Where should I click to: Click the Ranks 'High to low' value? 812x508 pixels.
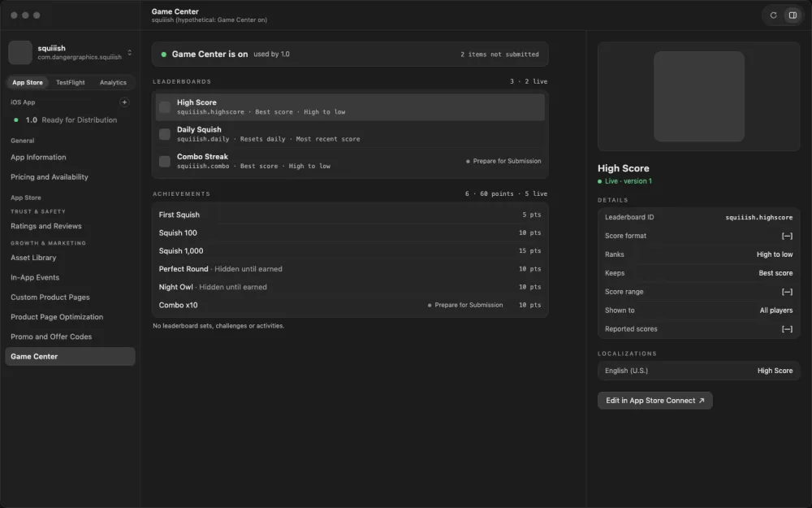point(774,254)
